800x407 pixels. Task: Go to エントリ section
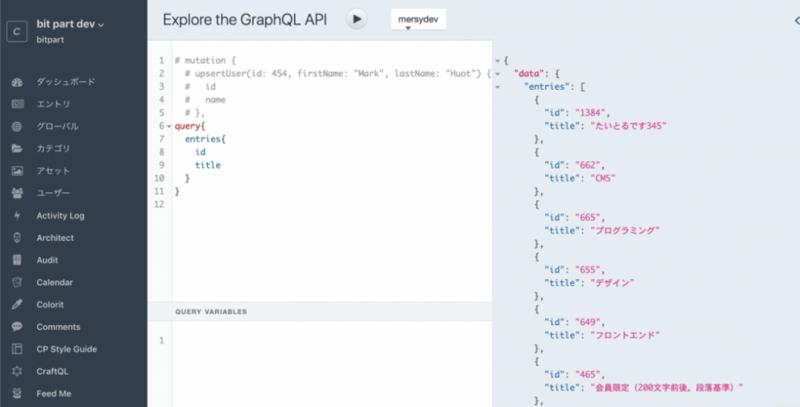tap(53, 104)
